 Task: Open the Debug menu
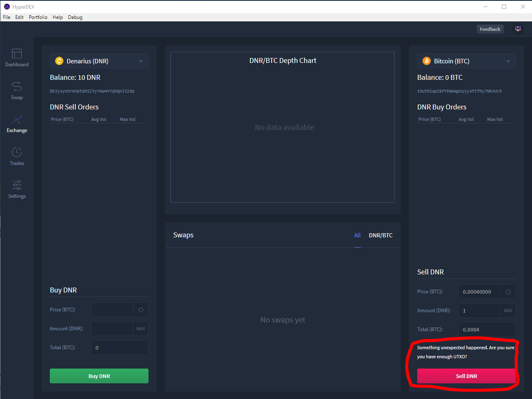[75, 17]
